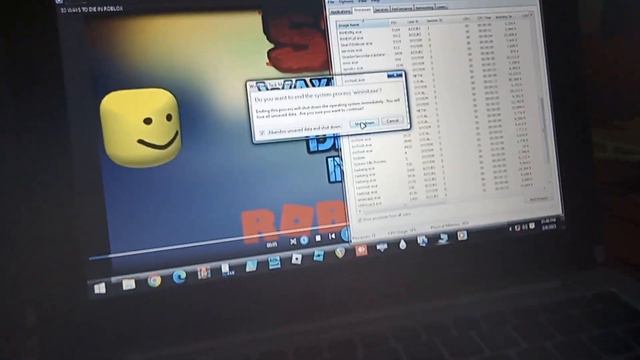Click the stop button in the video player
The height and width of the screenshot is (360, 640).
pos(318,238)
